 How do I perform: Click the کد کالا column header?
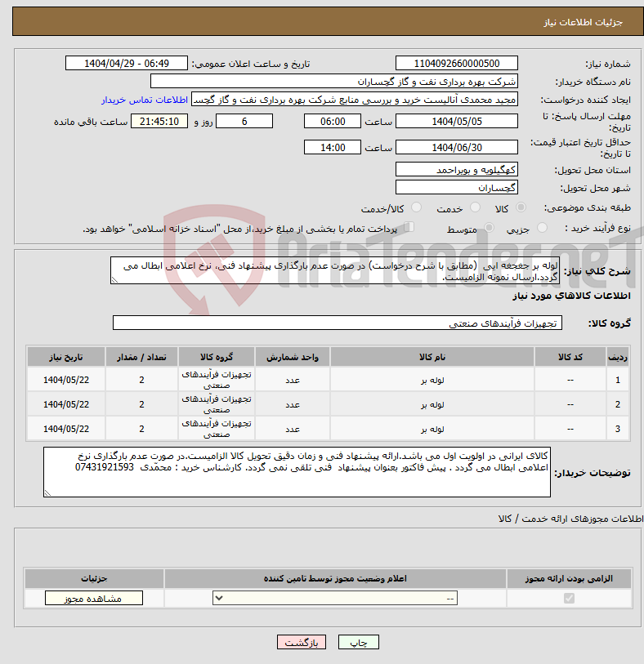(x=570, y=357)
